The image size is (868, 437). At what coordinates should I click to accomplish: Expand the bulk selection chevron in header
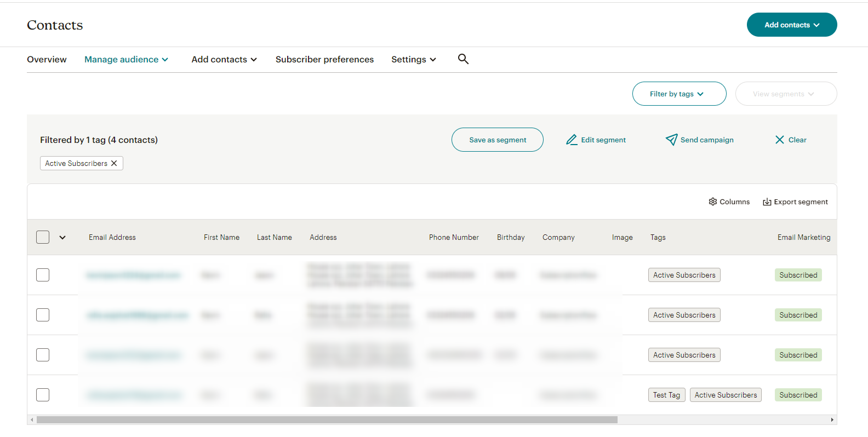[x=62, y=237]
